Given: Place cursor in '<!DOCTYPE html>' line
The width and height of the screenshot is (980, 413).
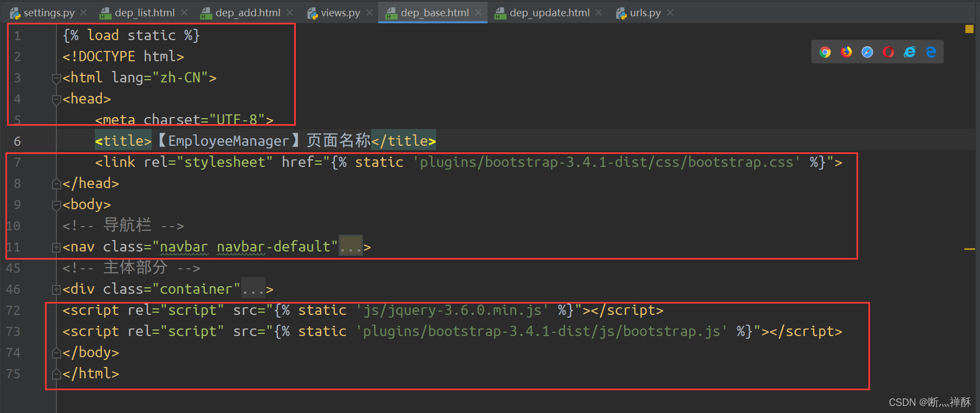Looking at the screenshot, I should click(x=123, y=56).
